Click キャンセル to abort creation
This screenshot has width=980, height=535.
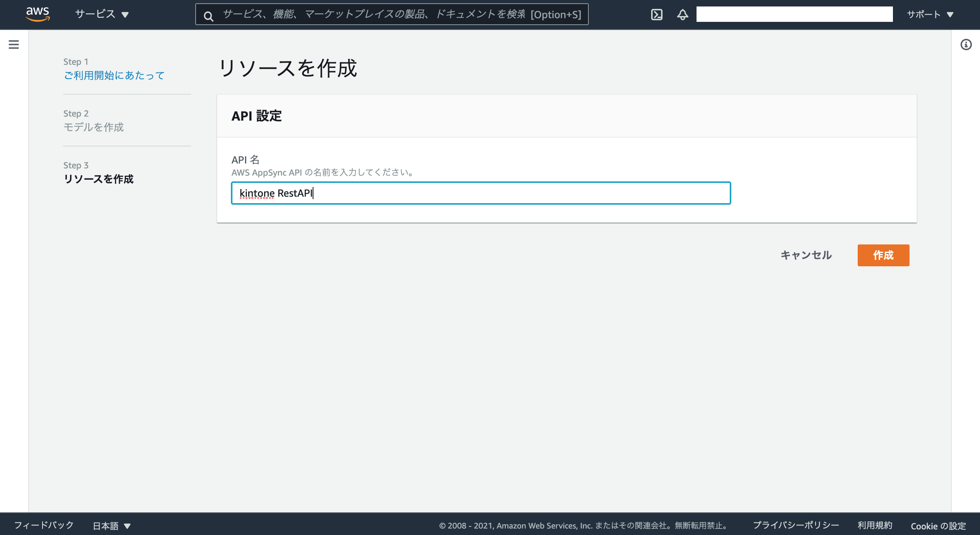(x=806, y=255)
